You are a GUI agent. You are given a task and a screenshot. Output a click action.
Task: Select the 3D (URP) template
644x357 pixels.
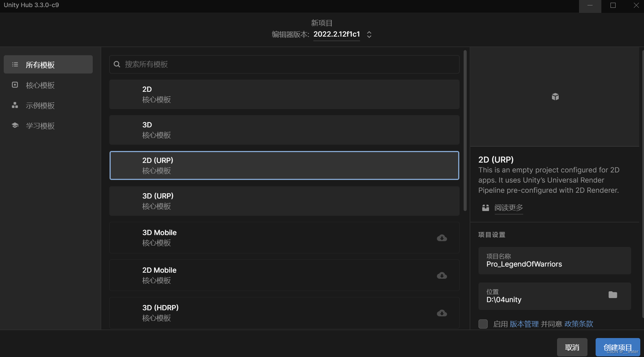click(284, 201)
